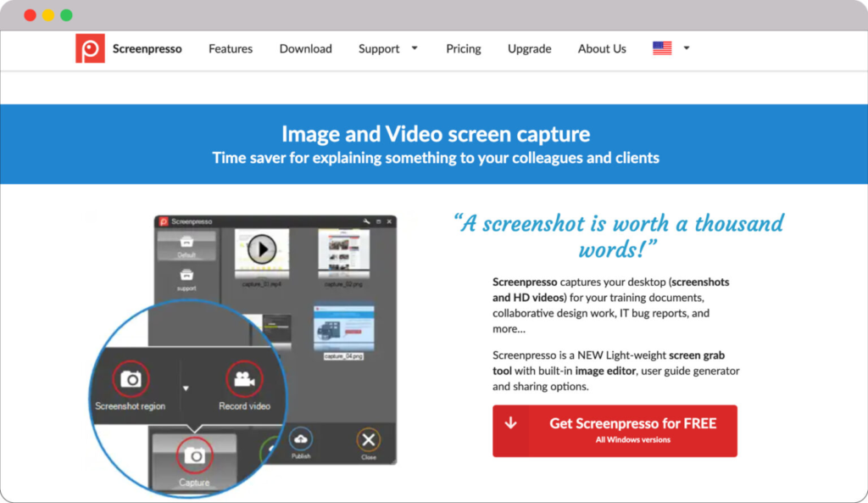Expand arrow between Screenshot region and Record video

point(186,388)
